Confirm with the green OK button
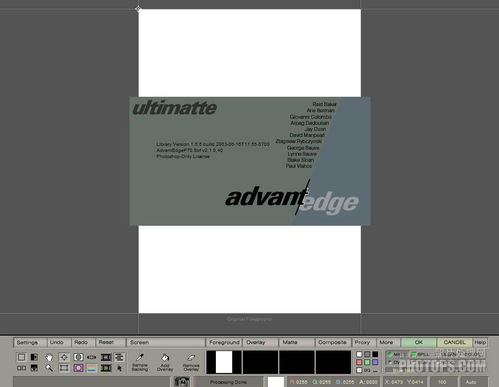This screenshot has width=499, height=387. pyautogui.click(x=419, y=342)
